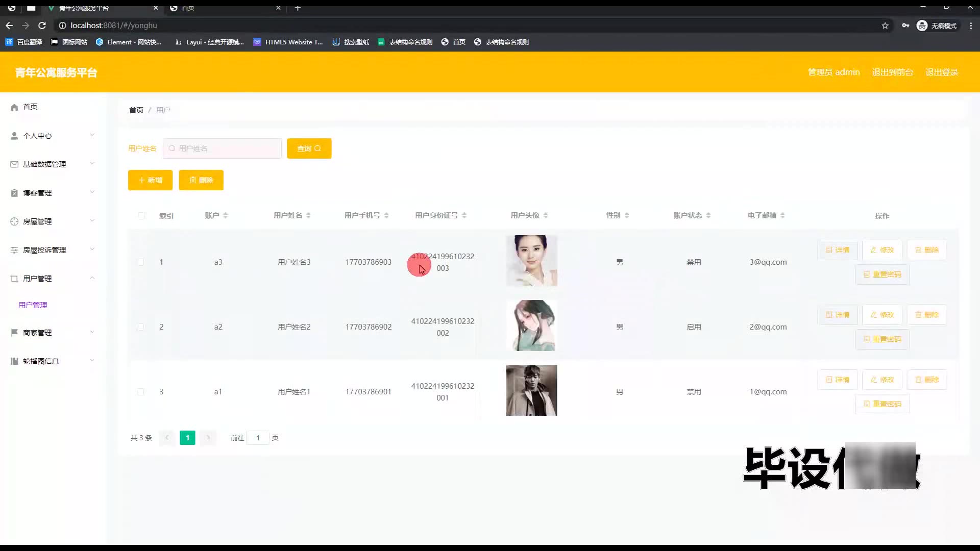This screenshot has height=551, width=980.
Task: Click the 博客管理 sidebar icon
Action: (x=14, y=193)
